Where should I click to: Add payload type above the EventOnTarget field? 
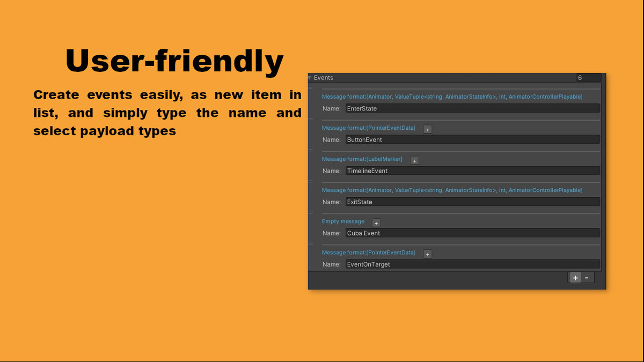point(427,254)
